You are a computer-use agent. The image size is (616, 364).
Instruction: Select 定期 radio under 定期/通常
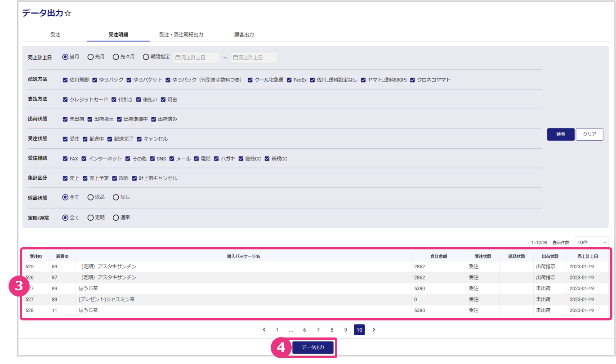tap(90, 218)
